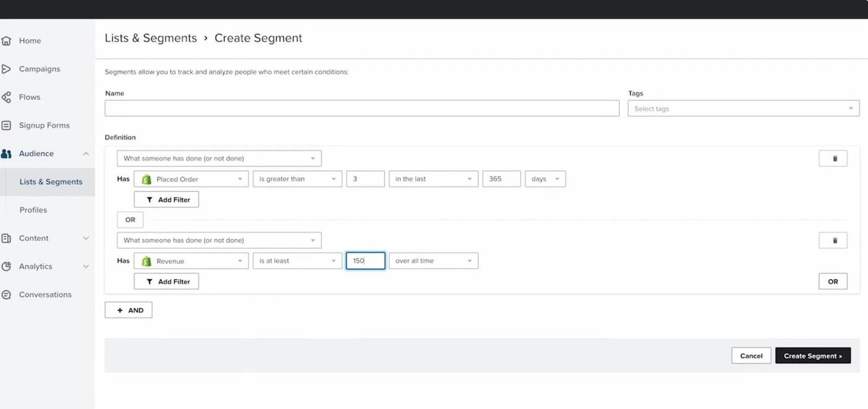This screenshot has width=868, height=409.
Task: Click the 365 days value field
Action: [x=501, y=179]
